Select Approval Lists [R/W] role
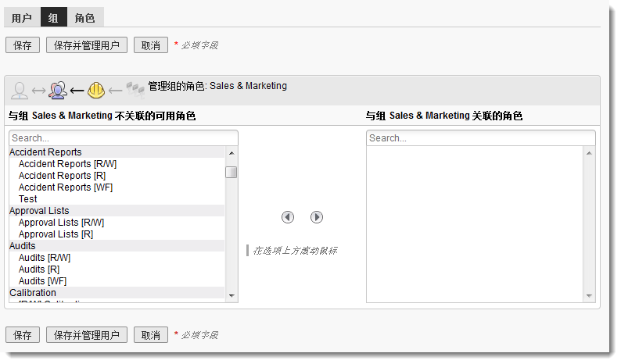621x364 pixels. tap(117, 223)
